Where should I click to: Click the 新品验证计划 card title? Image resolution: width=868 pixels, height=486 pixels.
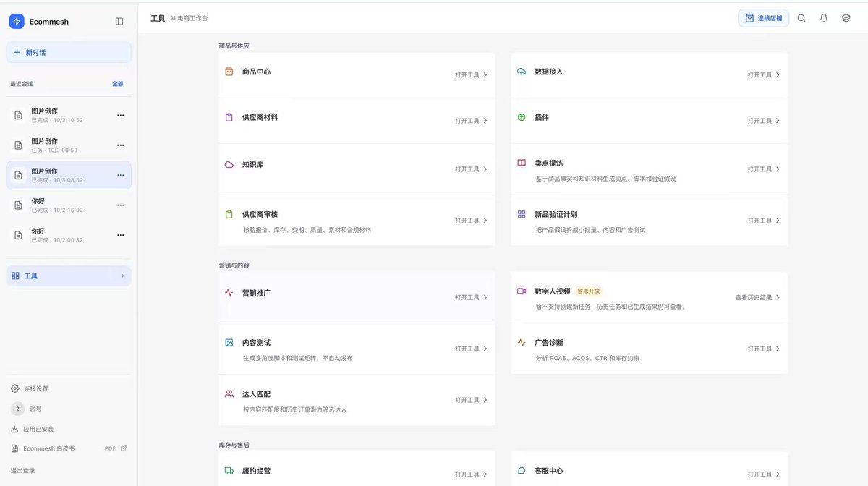(556, 214)
